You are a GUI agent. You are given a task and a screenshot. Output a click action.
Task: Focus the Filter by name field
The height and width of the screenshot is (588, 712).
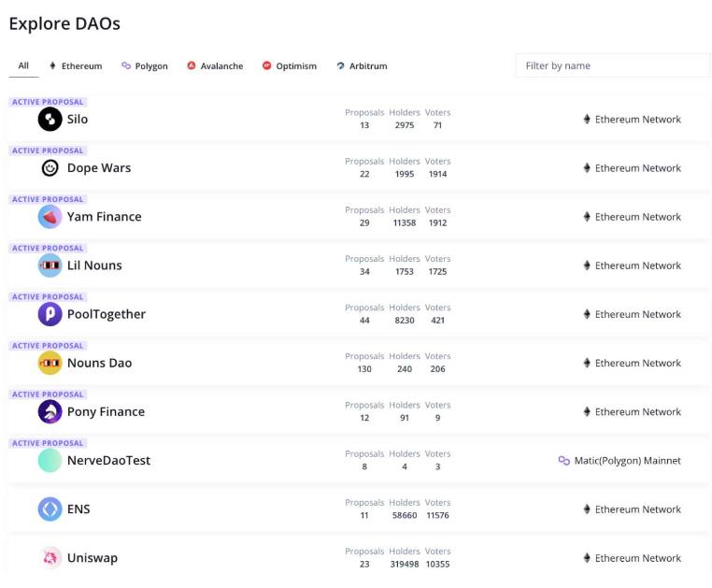(612, 65)
